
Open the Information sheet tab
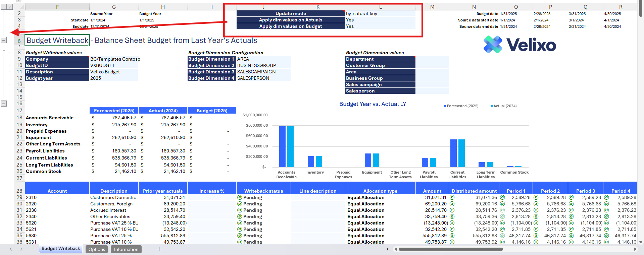(x=126, y=249)
